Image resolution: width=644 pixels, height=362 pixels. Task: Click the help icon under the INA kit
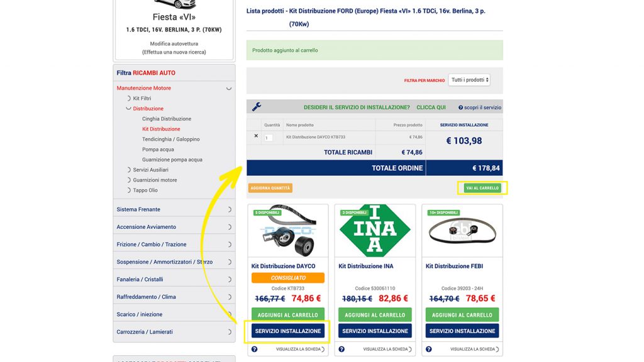point(341,349)
